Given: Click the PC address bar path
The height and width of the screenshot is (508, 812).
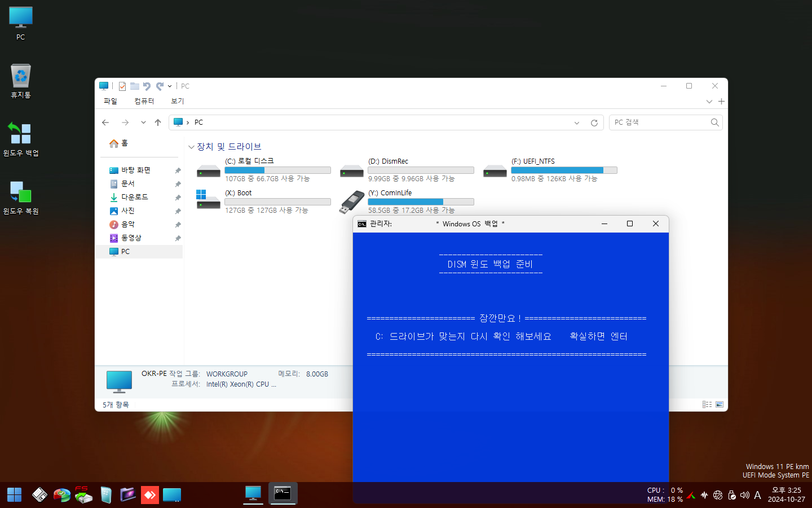Looking at the screenshot, I should pyautogui.click(x=198, y=122).
